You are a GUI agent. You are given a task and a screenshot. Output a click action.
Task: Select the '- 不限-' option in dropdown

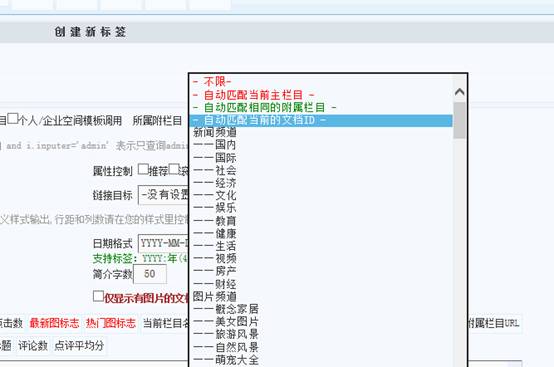[x=321, y=82]
